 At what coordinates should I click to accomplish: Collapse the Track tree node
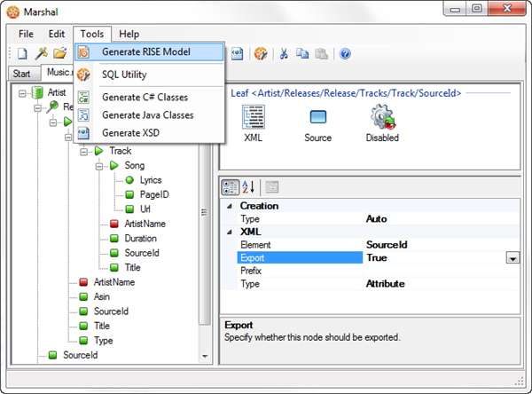[83, 152]
